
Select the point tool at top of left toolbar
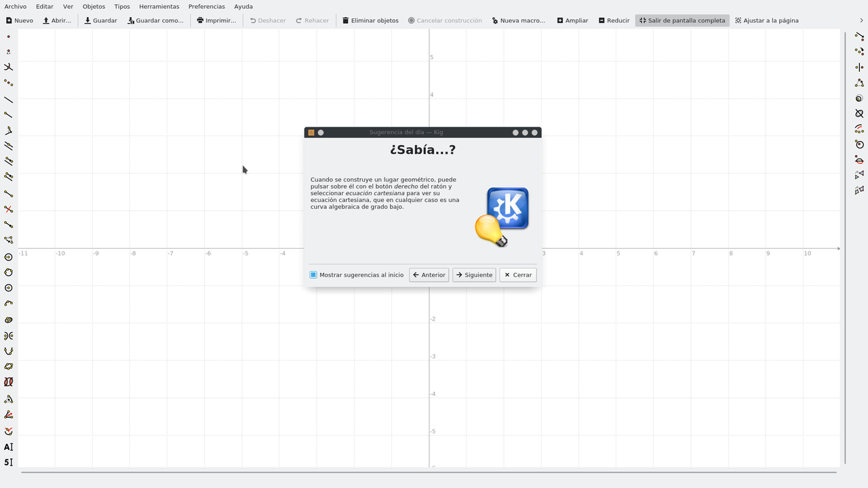coord(8,36)
